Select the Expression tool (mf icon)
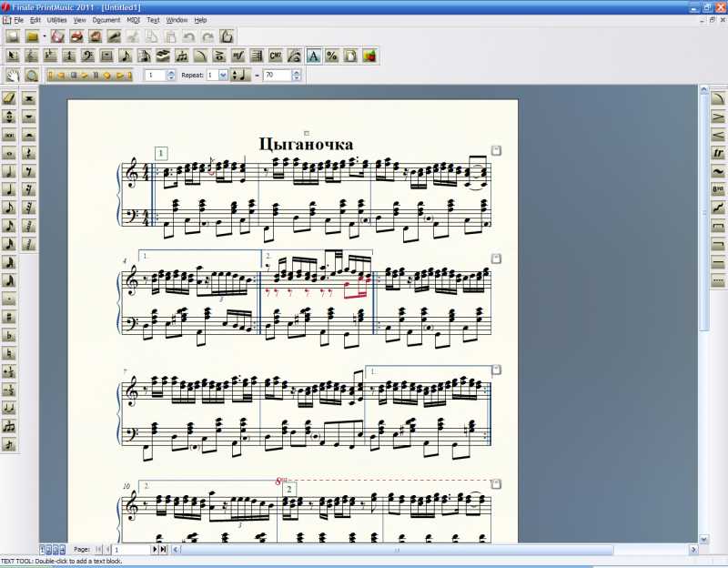 pyautogui.click(x=238, y=56)
